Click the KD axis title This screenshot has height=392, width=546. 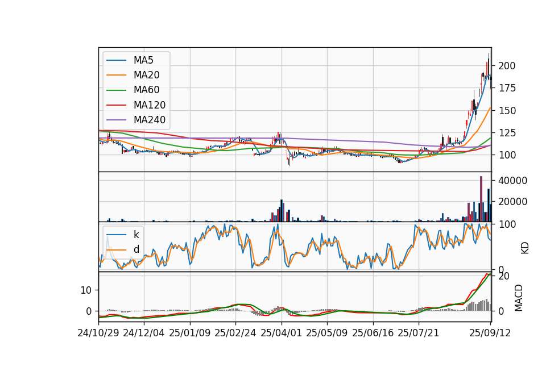[525, 248]
